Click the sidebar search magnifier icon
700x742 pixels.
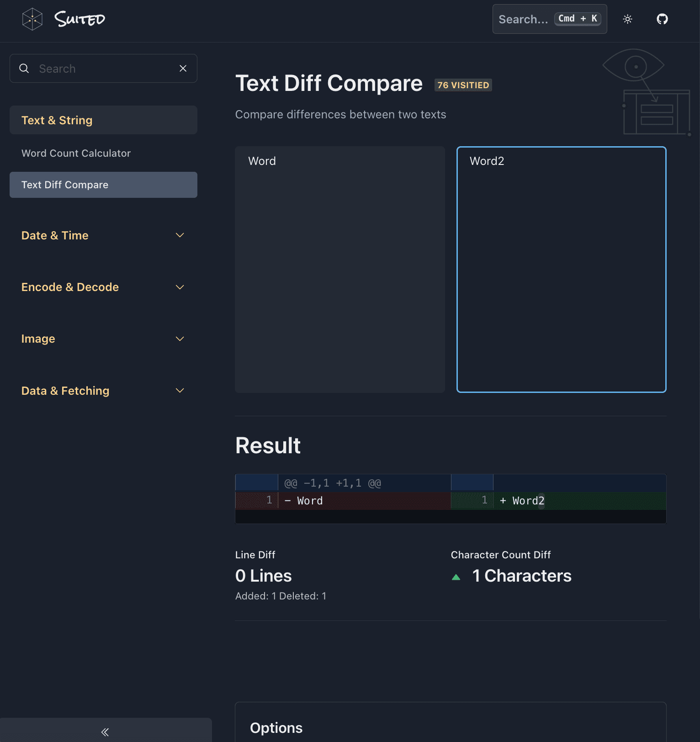[24, 69]
